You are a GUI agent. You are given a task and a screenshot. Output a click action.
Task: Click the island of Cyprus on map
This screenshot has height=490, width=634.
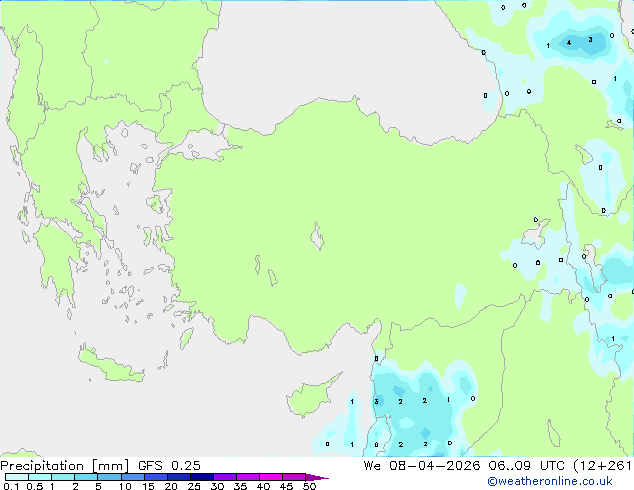pyautogui.click(x=311, y=397)
